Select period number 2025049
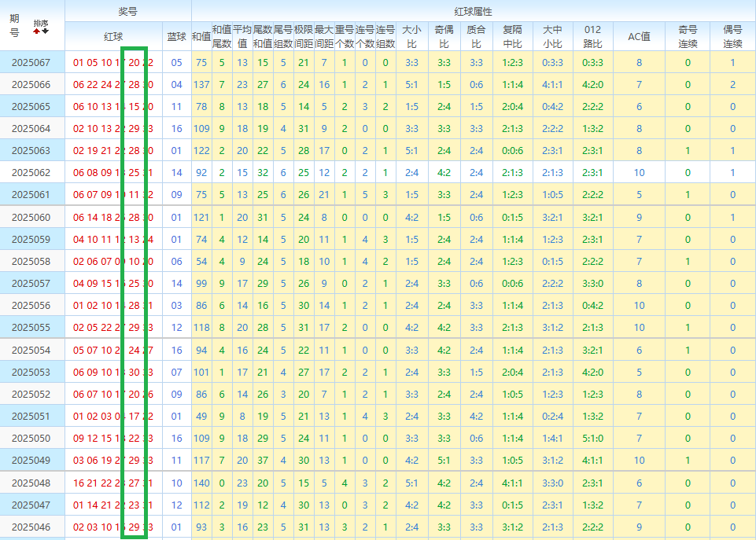This screenshot has width=756, height=540. pyautogui.click(x=31, y=460)
